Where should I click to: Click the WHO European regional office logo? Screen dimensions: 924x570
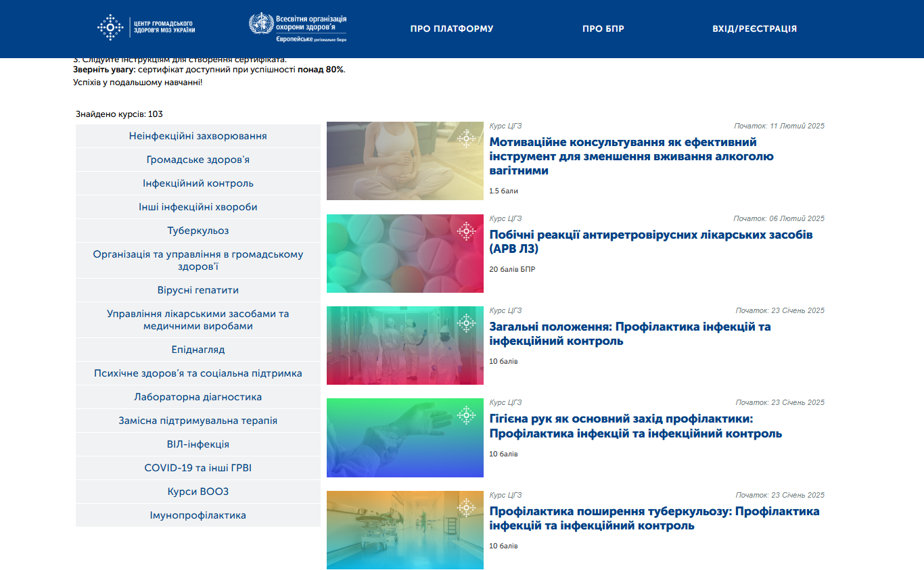(298, 28)
